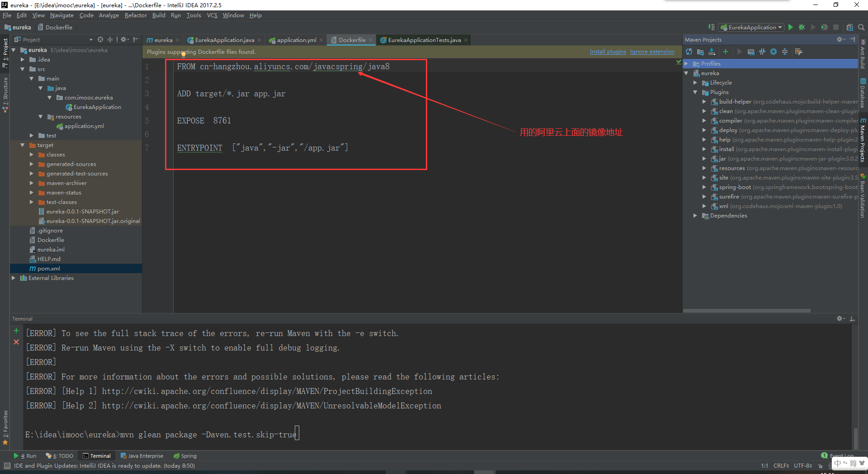The height and width of the screenshot is (474, 868).
Task: Open the Favorites side tool window
Action: pyautogui.click(x=5, y=428)
